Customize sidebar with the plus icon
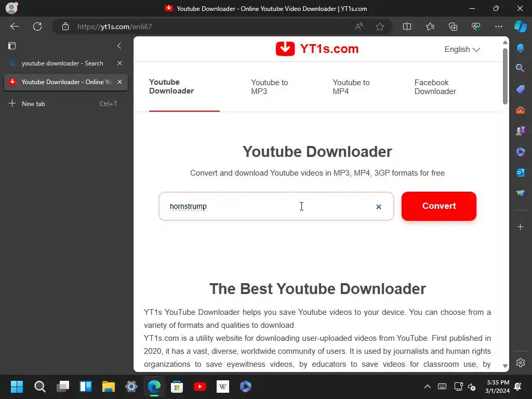This screenshot has width=532, height=399. coord(520,227)
